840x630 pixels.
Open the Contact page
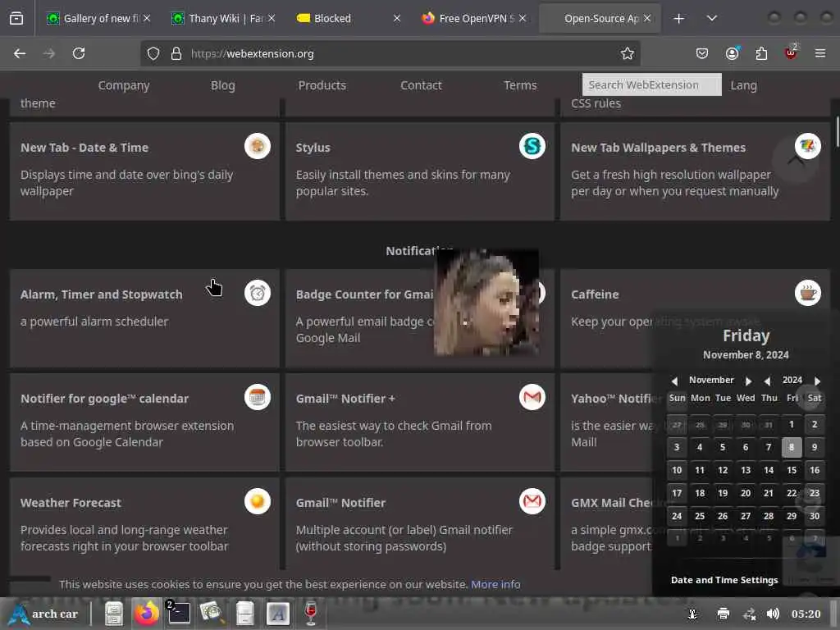point(421,85)
